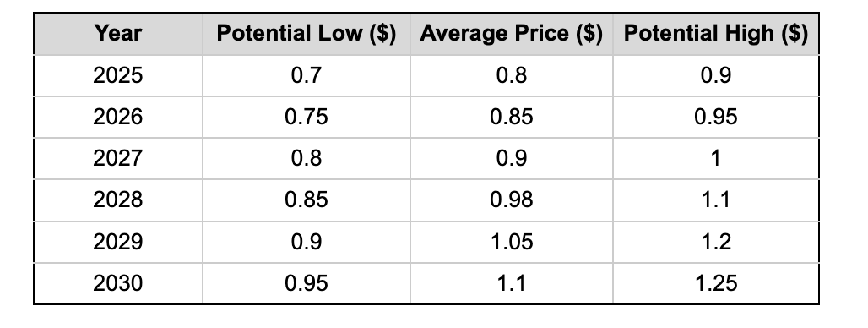Screen dimensions: 868x328
Task: Click the 0.7 potential low value for 2025
Action: 307,75
